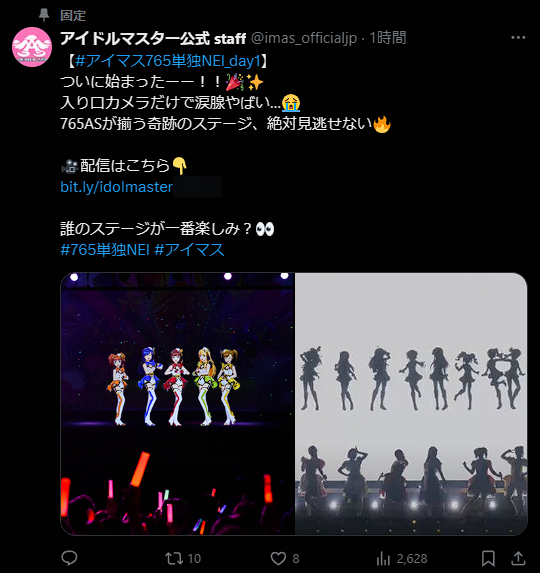
Task: Click the repost count 10
Action: [194, 558]
